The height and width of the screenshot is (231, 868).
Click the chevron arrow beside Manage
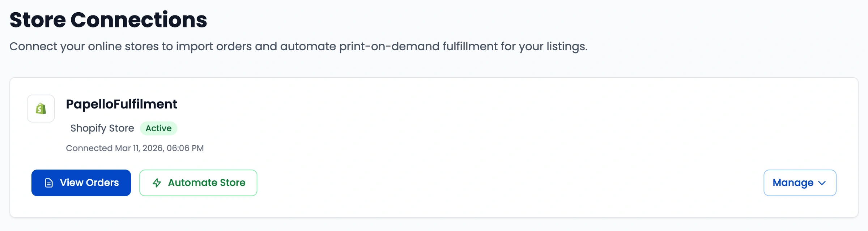coord(822,183)
